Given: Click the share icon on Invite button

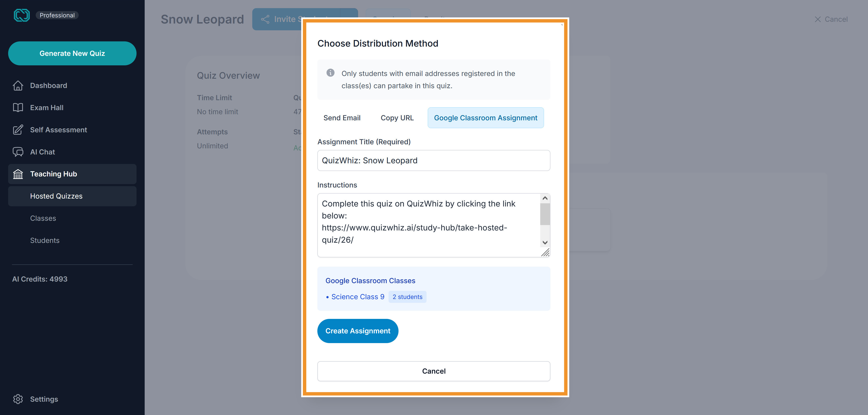Looking at the screenshot, I should 265,19.
